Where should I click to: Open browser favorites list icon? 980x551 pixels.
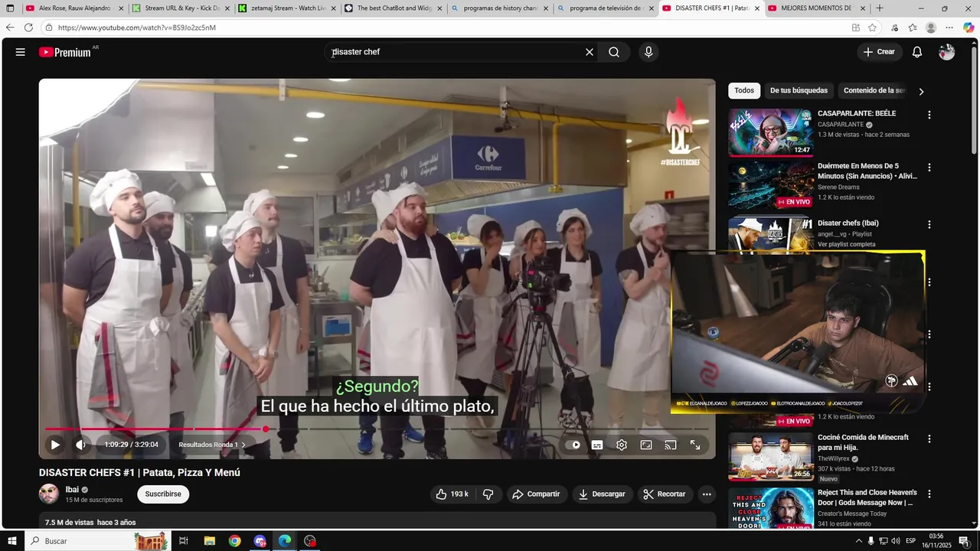913,28
